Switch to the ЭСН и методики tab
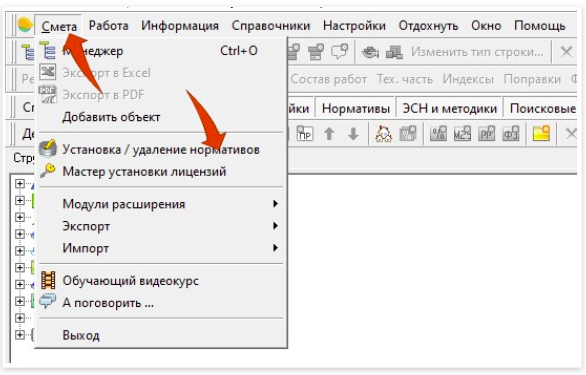586x375 pixels. click(450, 108)
